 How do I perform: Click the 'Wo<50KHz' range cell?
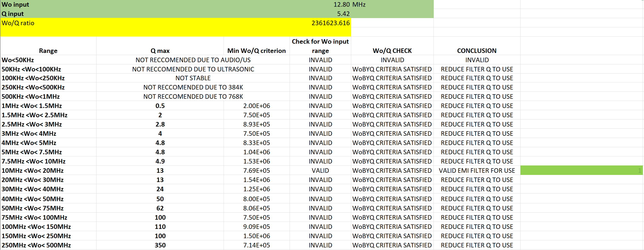[48, 60]
